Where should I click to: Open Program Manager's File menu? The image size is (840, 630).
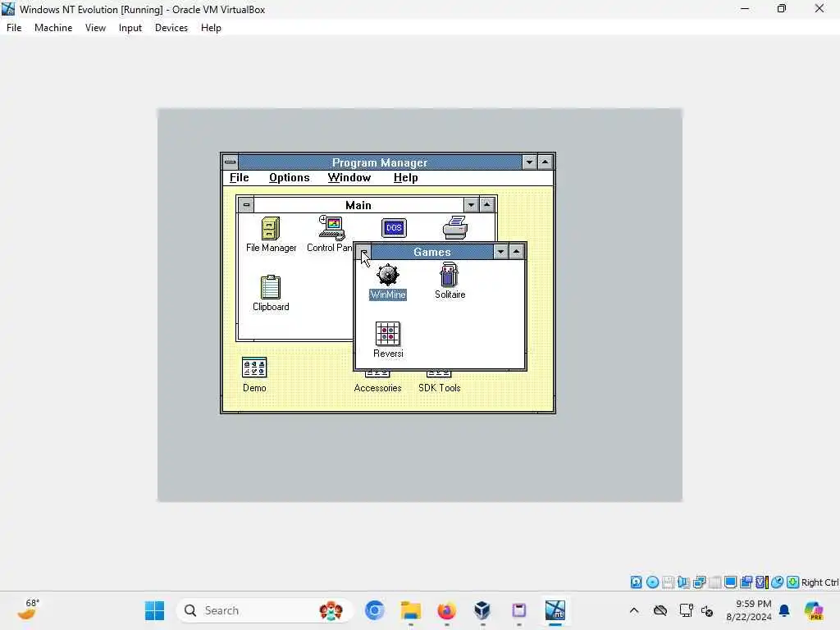[x=239, y=178]
